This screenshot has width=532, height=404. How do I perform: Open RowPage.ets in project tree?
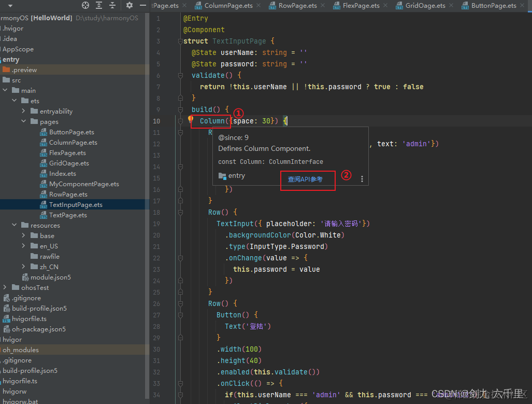(68, 194)
